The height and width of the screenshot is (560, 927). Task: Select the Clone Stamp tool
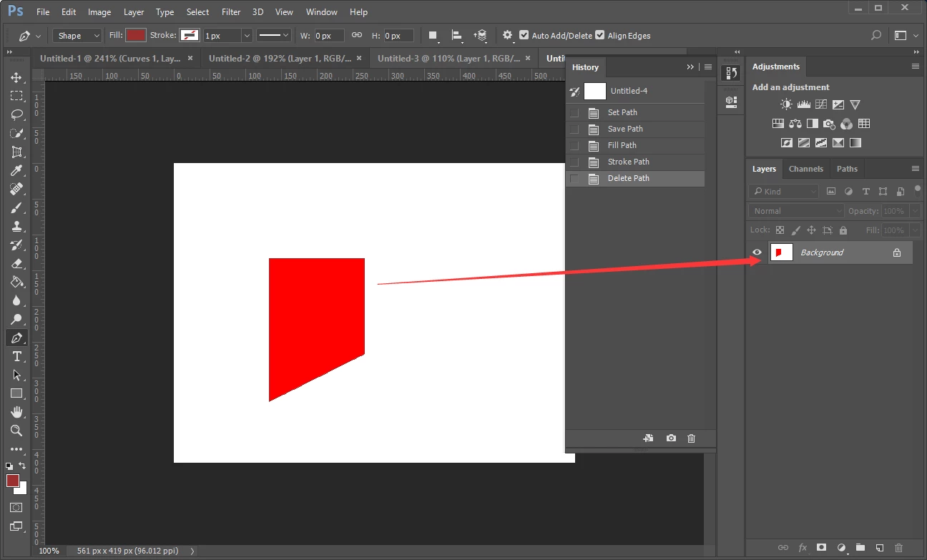click(16, 226)
